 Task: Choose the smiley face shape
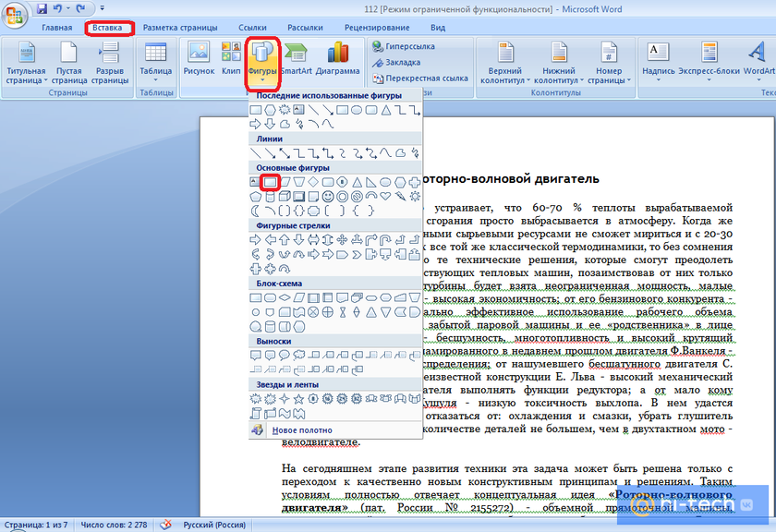coord(327,196)
